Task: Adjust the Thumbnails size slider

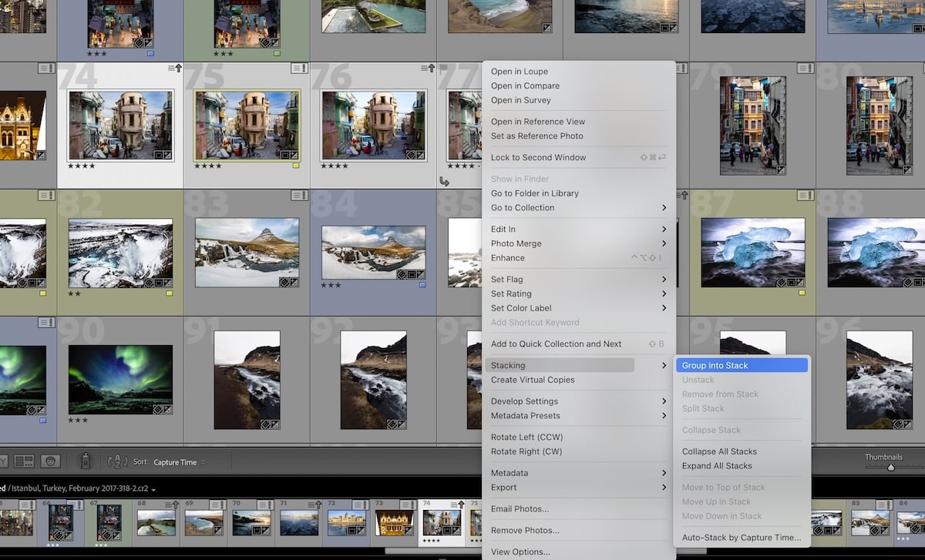Action: coord(891,468)
